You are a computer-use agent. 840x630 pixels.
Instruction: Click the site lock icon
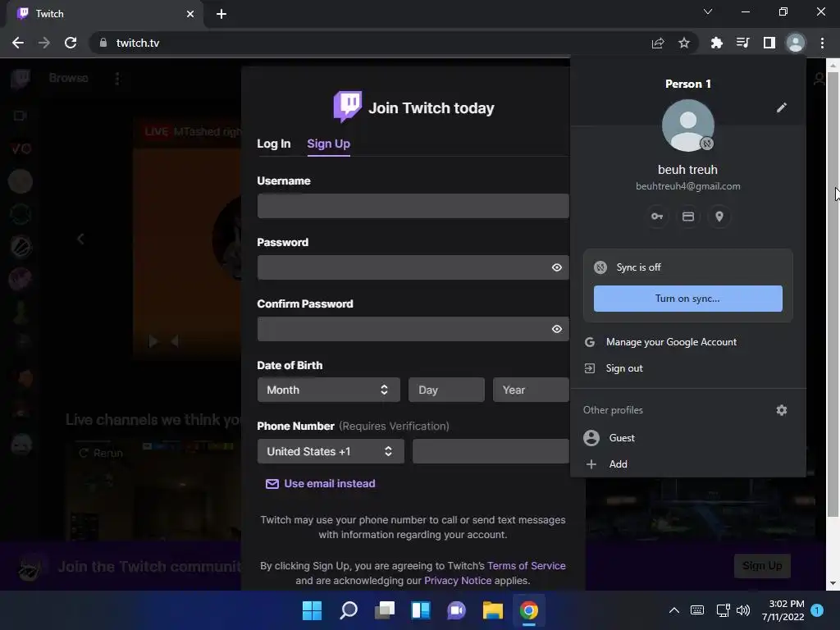tap(103, 43)
